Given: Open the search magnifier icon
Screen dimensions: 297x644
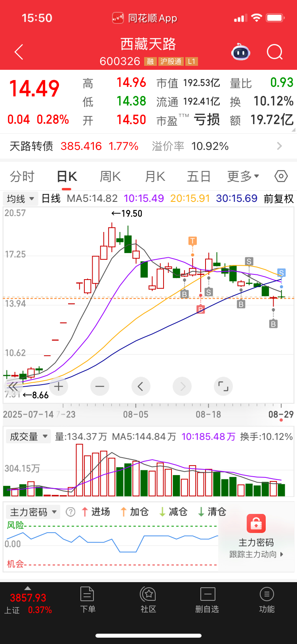Looking at the screenshot, I should 274,52.
